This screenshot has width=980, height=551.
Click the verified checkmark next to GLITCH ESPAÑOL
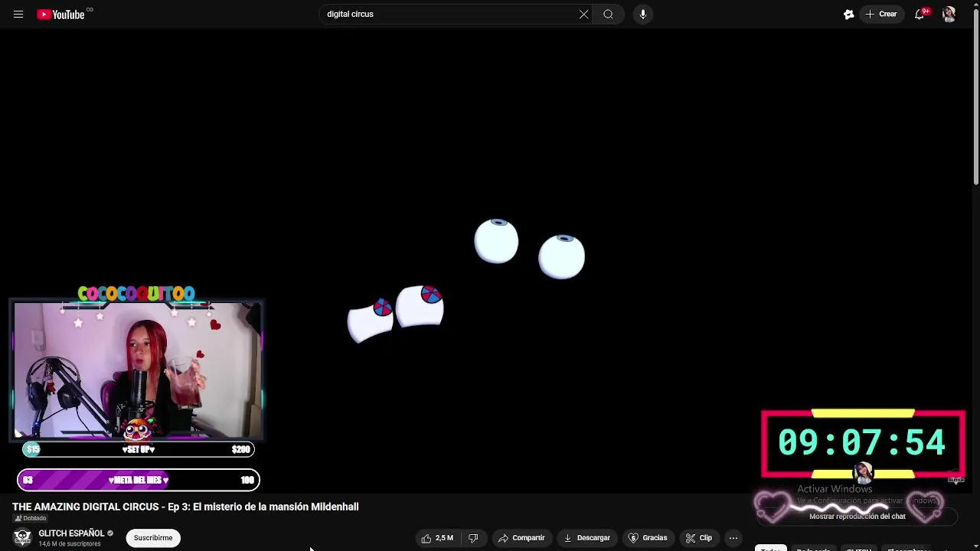110,533
